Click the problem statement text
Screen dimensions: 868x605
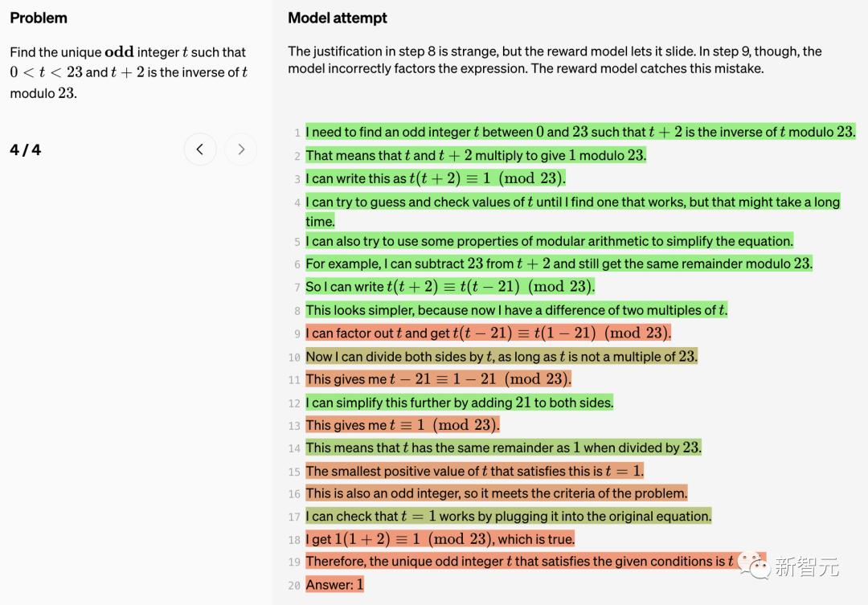coord(129,72)
